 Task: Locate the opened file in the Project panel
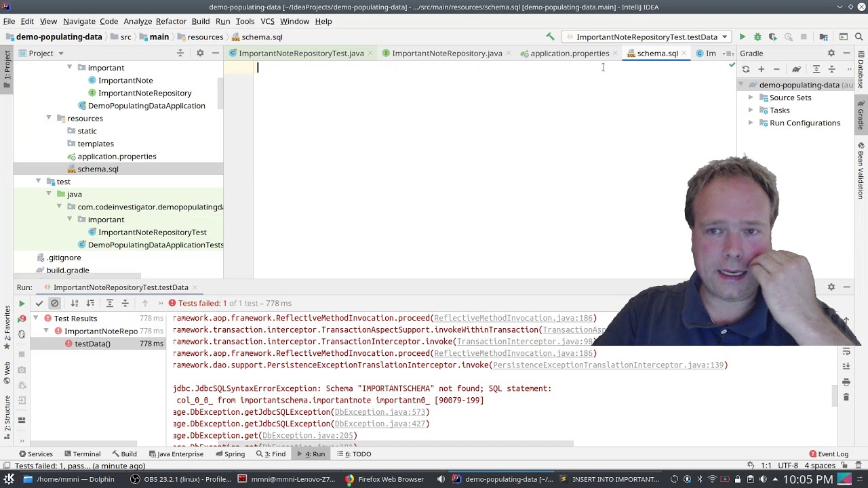(180, 53)
